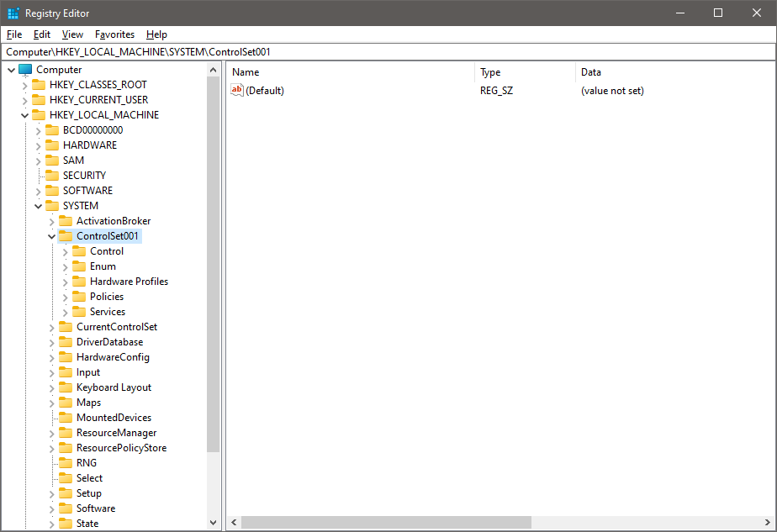Click the RNG folder icon

(x=66, y=463)
